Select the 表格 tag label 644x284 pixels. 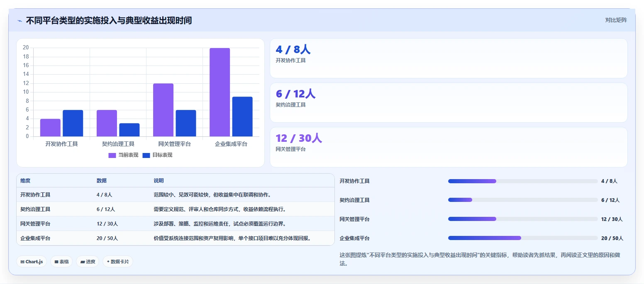[64, 262]
